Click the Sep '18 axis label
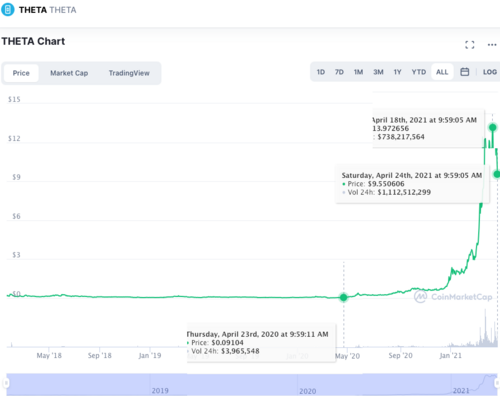The height and width of the screenshot is (396, 500). pyautogui.click(x=100, y=356)
